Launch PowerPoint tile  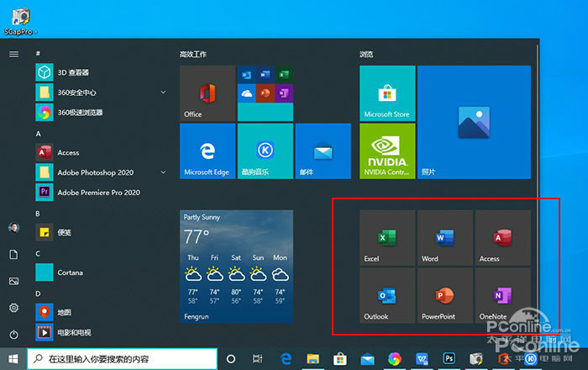coord(445,295)
